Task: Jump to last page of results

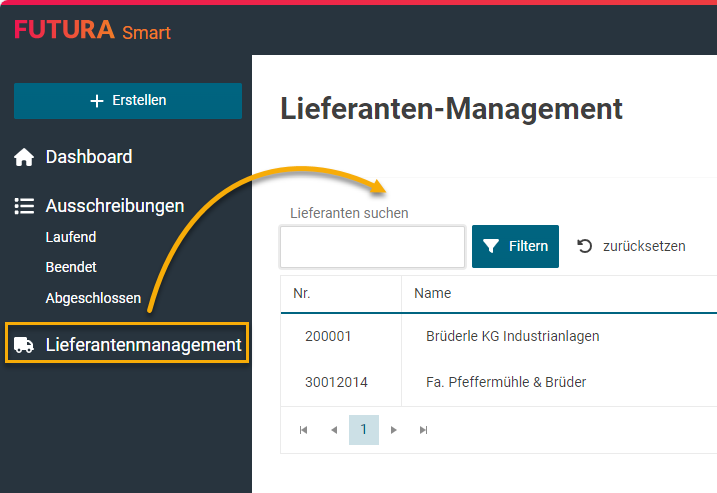Action: click(424, 430)
